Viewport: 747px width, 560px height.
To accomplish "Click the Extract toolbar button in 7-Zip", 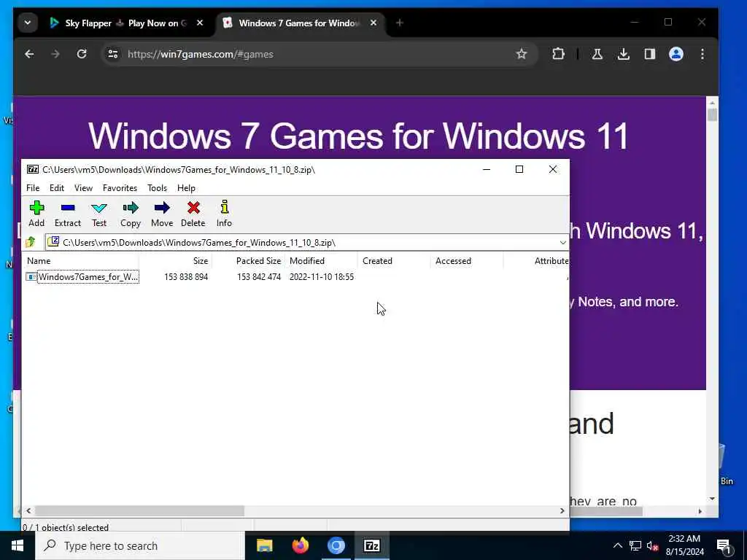I will 68,214.
